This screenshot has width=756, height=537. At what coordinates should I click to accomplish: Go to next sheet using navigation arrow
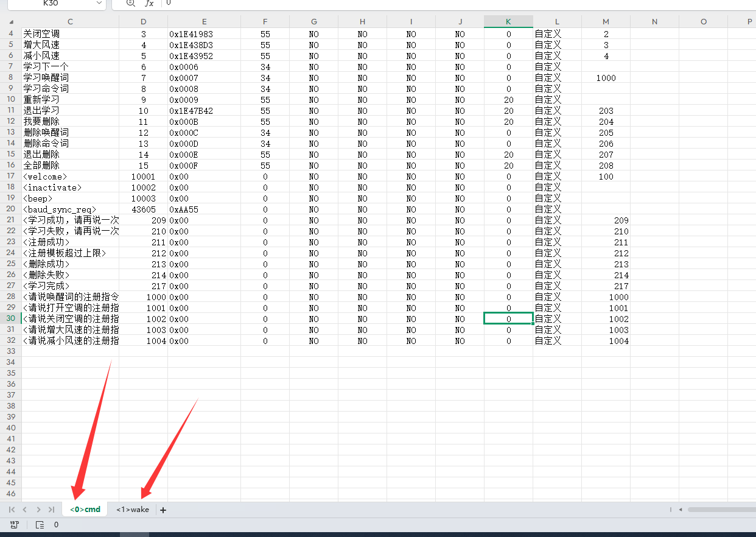point(38,510)
